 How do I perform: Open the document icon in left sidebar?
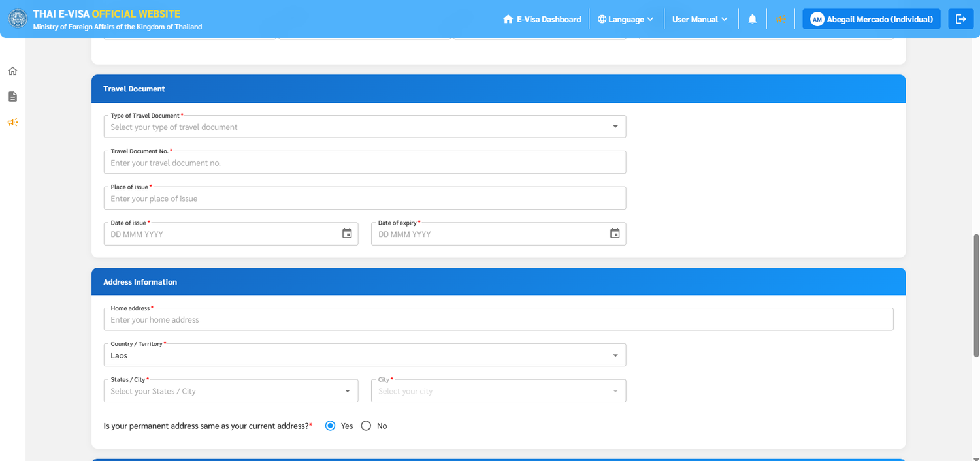[x=12, y=97]
